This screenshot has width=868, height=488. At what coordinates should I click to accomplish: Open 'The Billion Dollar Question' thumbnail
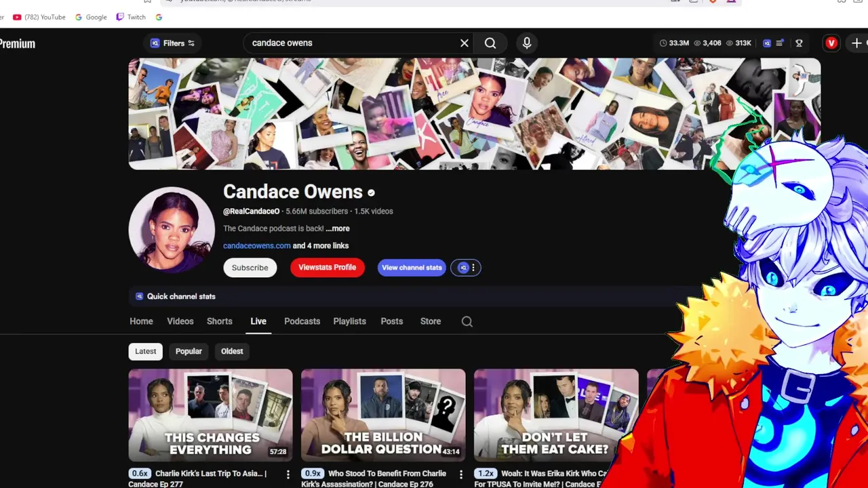[x=383, y=415]
